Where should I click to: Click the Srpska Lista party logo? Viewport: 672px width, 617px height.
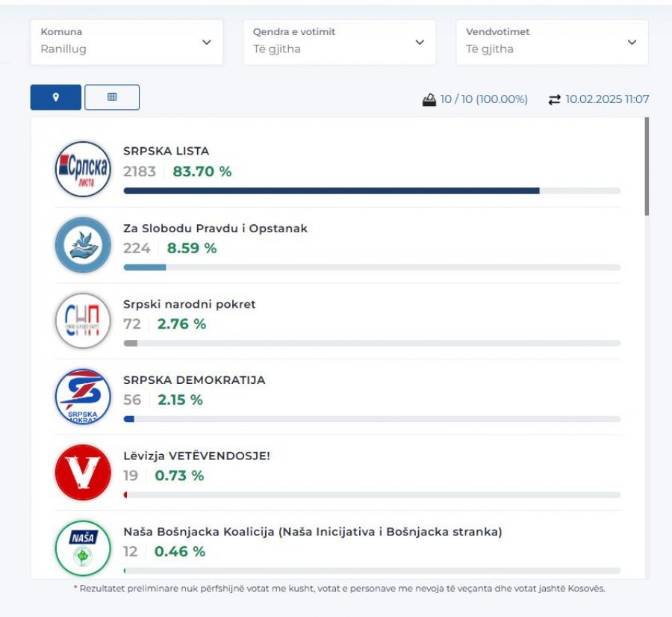(83, 169)
